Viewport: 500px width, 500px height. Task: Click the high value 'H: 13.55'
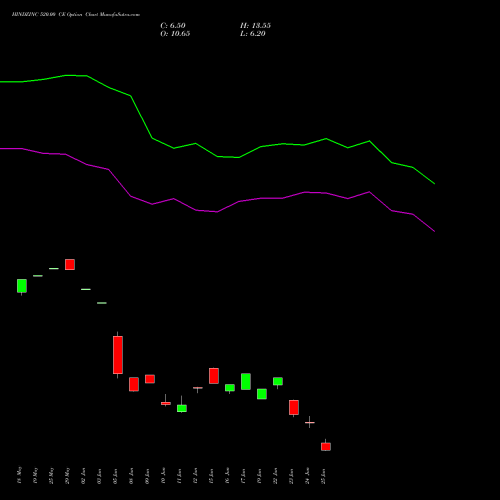tap(255, 26)
